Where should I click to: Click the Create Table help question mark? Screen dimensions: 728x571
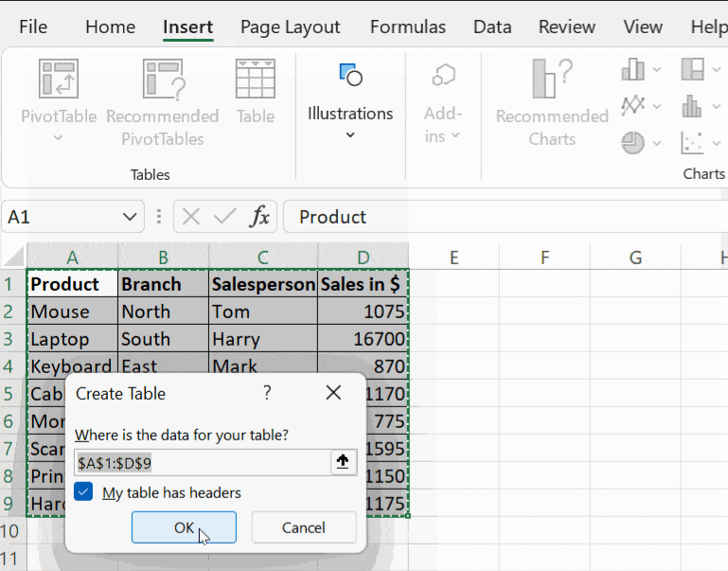point(267,393)
